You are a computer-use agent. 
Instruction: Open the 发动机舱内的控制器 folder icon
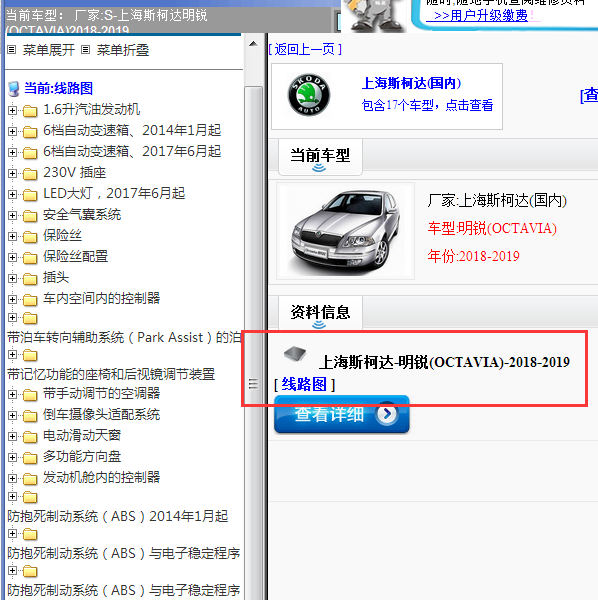click(x=30, y=479)
